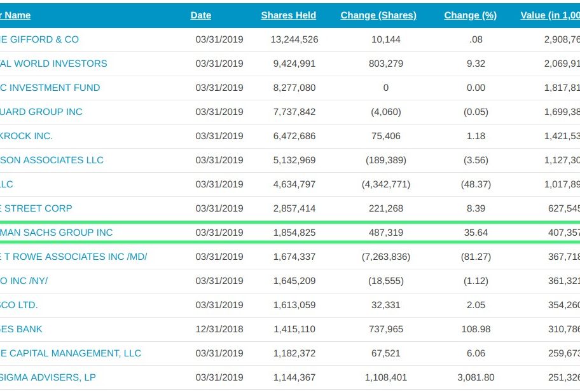Open SON ASSOCIATES LLC holder link
This screenshot has width=580, height=392.
click(x=52, y=160)
